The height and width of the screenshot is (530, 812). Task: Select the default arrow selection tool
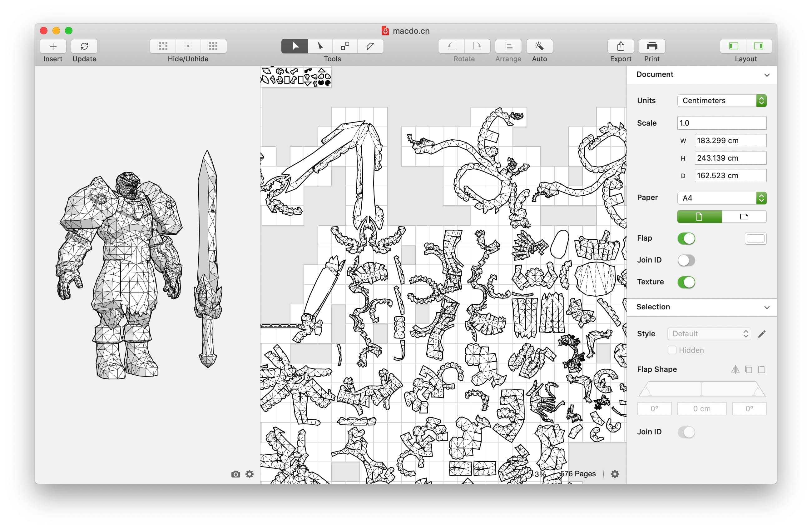294,46
